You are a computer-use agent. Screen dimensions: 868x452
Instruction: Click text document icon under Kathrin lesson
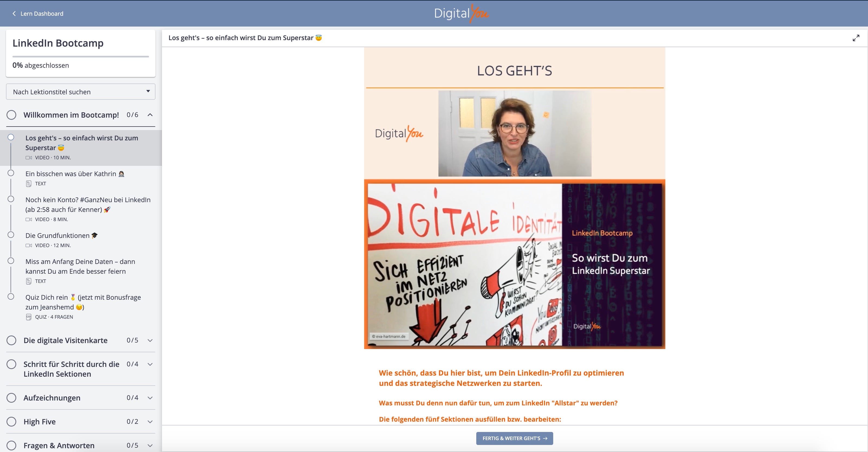(29, 184)
